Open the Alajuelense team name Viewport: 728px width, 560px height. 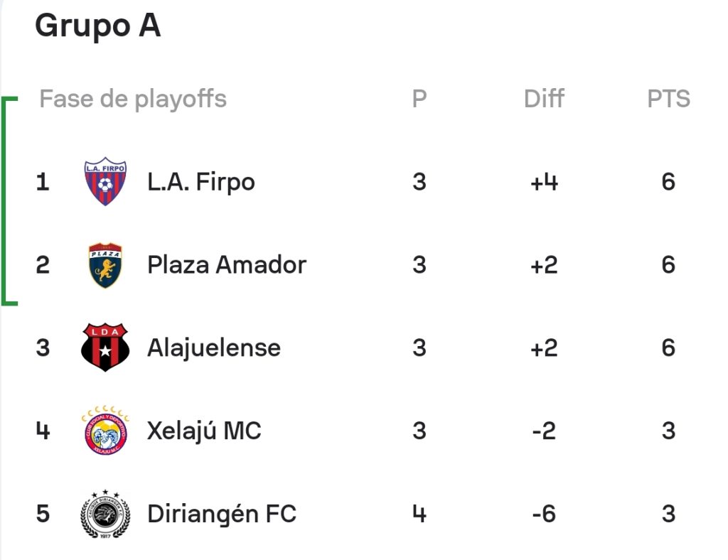click(214, 348)
